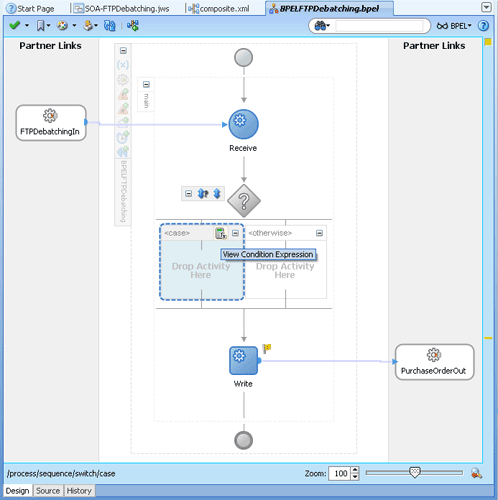The height and width of the screenshot is (500, 498).
Task: Collapse the otherwise branch
Action: tap(319, 233)
